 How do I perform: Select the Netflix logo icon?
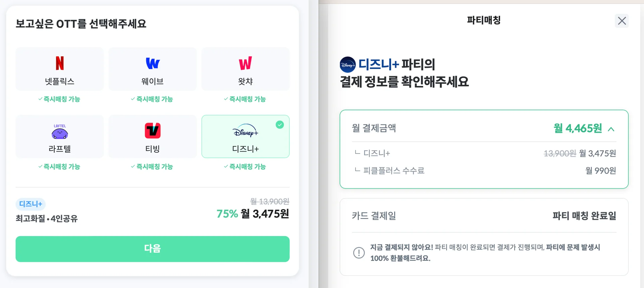60,63
